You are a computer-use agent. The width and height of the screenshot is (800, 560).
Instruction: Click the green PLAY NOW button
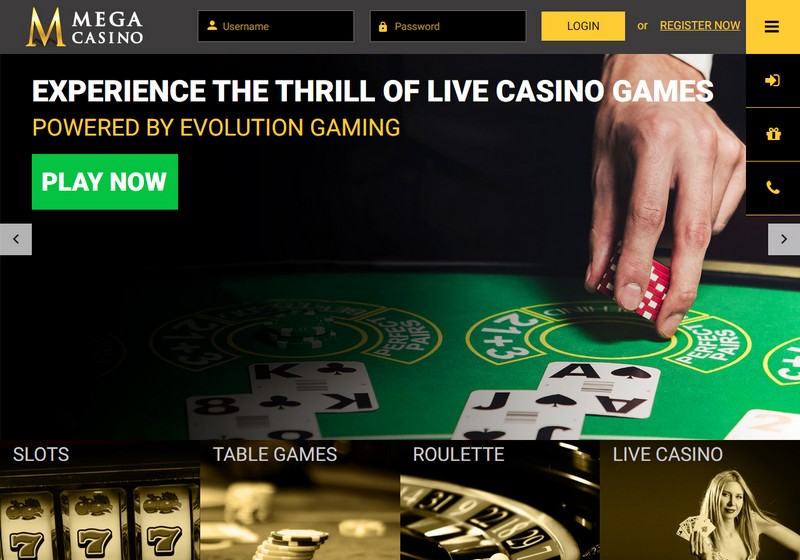point(105,182)
